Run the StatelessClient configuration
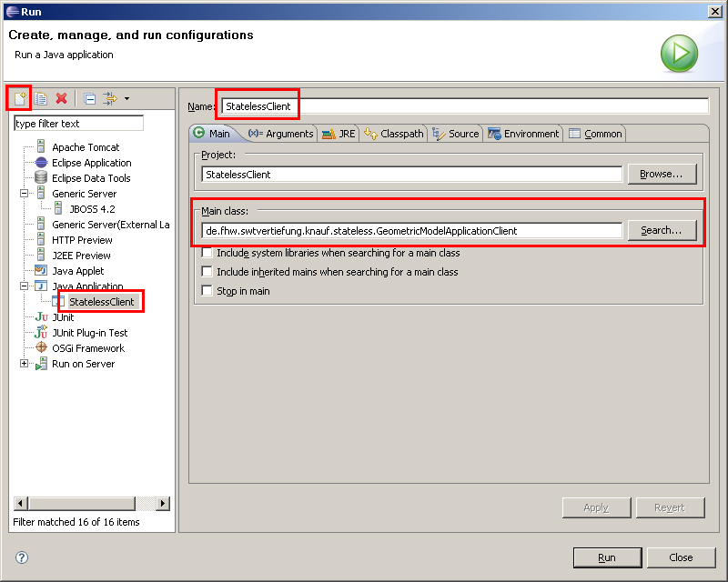The image size is (728, 582). coord(607,557)
